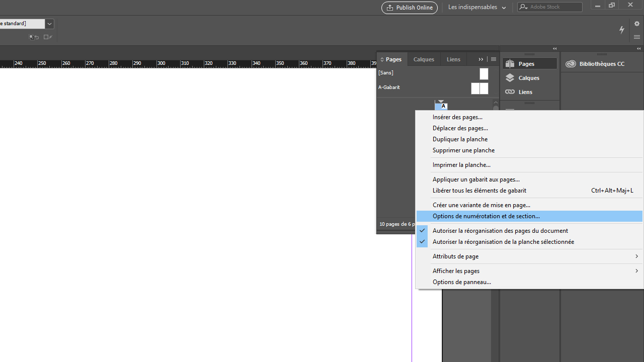
Task: Select the A-Gabarit master spread thumbnail
Action: [479, 88]
